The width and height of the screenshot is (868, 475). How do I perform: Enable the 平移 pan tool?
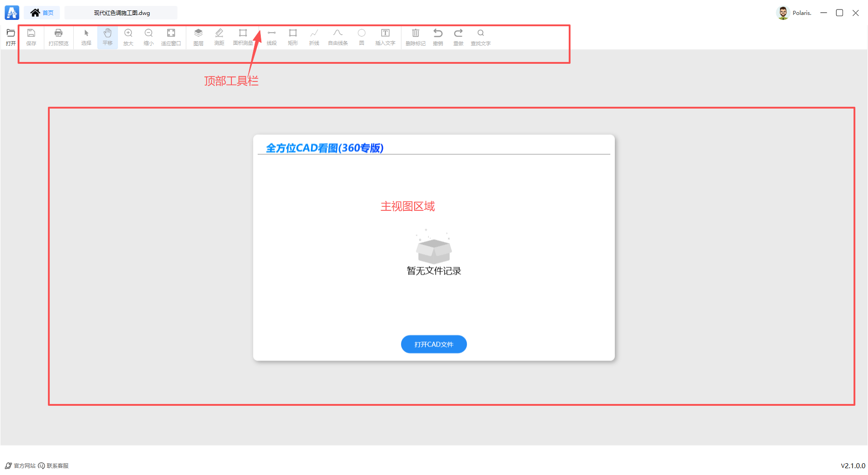(x=107, y=37)
